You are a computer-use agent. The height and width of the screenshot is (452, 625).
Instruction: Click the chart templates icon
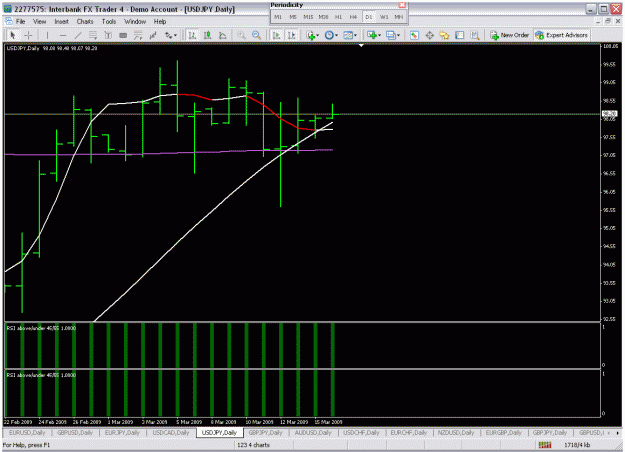348,35
